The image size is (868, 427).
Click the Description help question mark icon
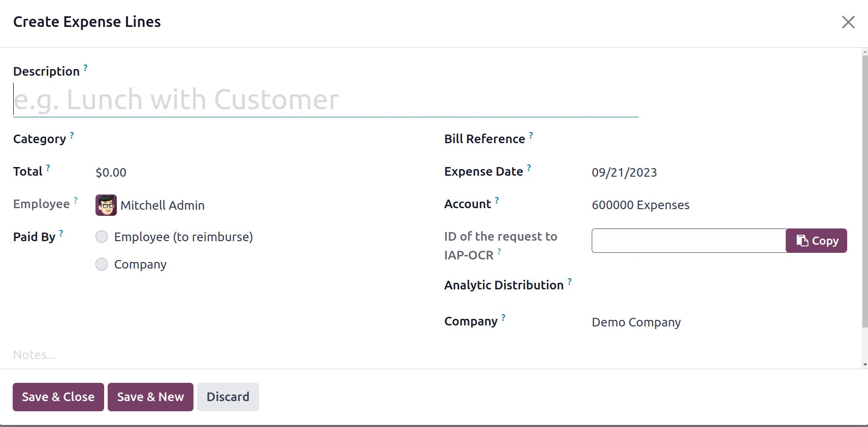(x=85, y=68)
